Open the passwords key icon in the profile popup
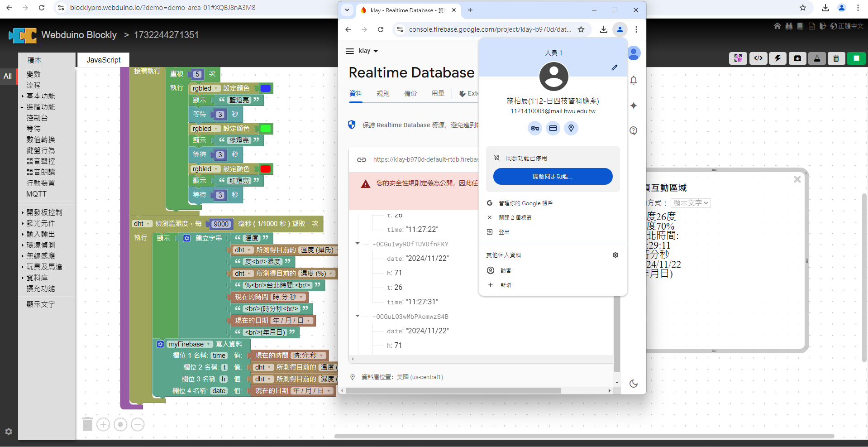This screenshot has width=868, height=447. tap(534, 129)
